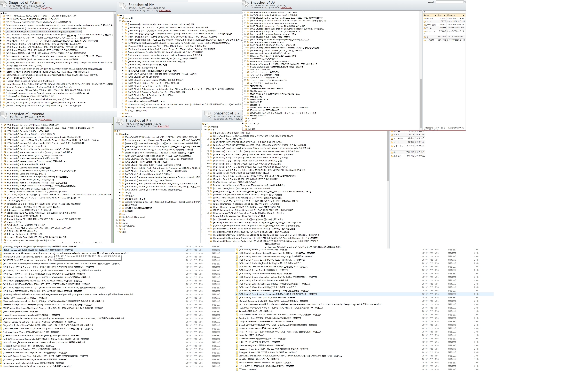Select [Henshin] Shingetsutan Tsukihime 月姬
Viewport: 583px width, 392px height.
point(239,216)
